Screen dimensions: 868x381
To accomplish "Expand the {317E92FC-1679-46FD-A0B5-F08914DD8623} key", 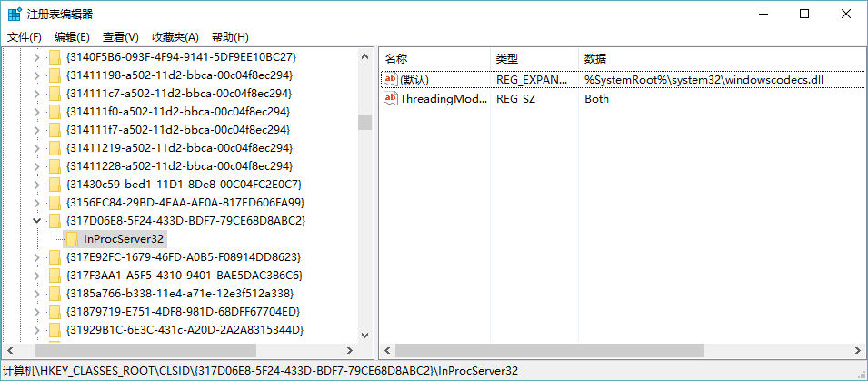I will pyautogui.click(x=36, y=257).
